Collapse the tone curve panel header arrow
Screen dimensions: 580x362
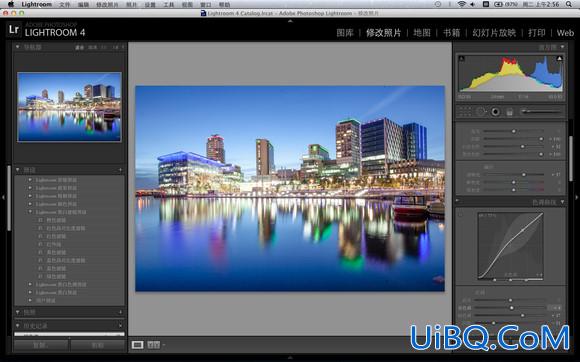(x=563, y=202)
